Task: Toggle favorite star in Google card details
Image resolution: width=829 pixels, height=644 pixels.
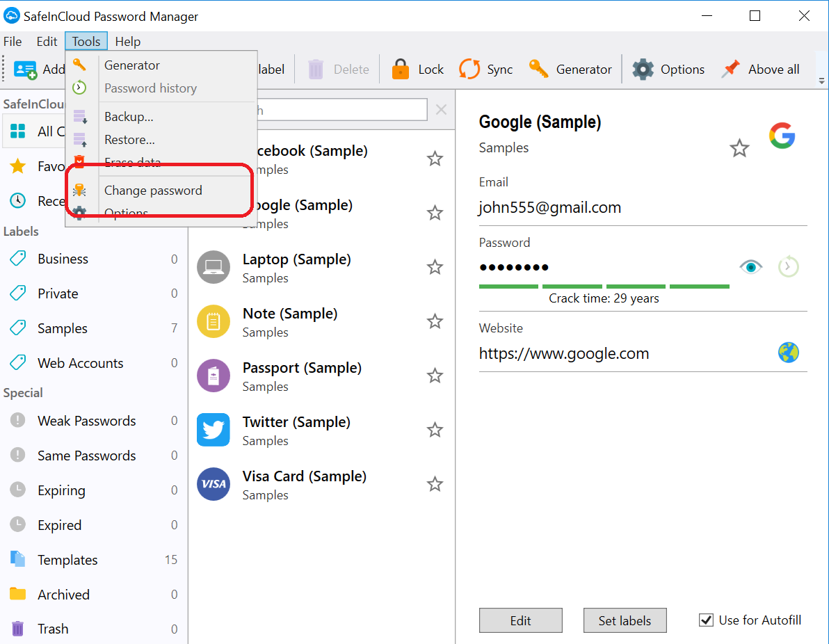Action: coord(739,149)
